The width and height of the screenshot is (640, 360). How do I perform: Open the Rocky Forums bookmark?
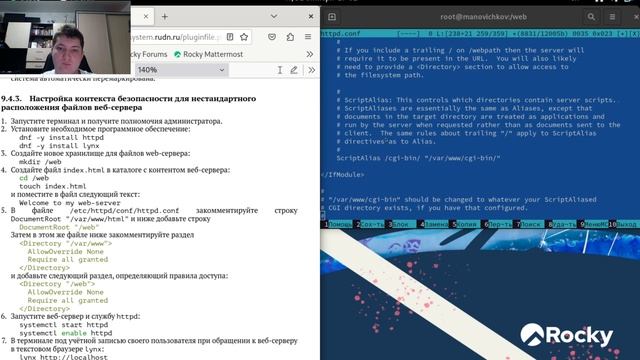click(x=149, y=54)
